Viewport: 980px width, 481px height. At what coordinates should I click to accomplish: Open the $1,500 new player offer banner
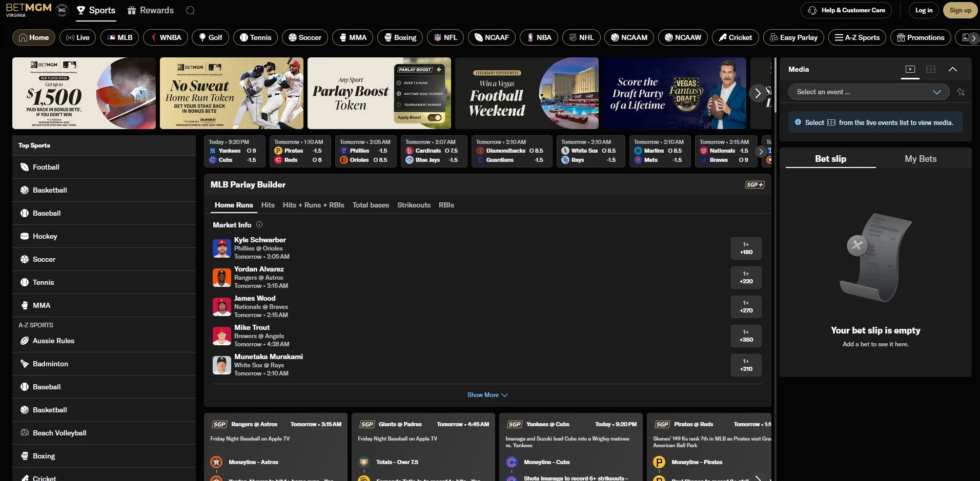pyautogui.click(x=84, y=93)
